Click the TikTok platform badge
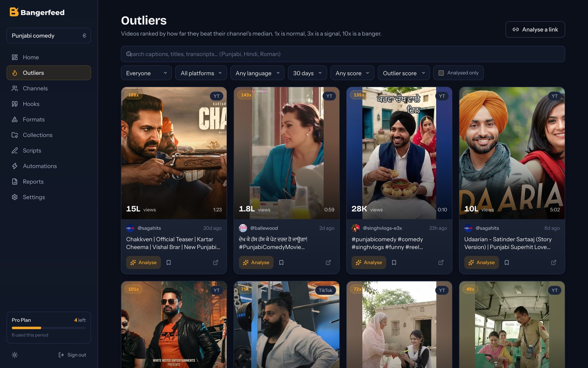 point(325,290)
